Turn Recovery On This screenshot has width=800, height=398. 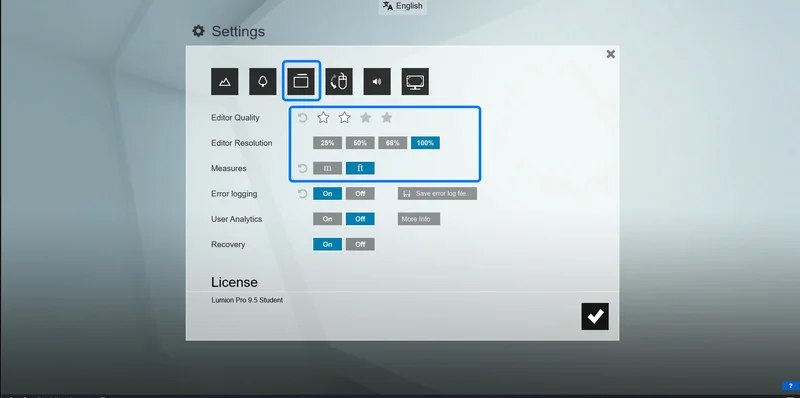click(328, 244)
